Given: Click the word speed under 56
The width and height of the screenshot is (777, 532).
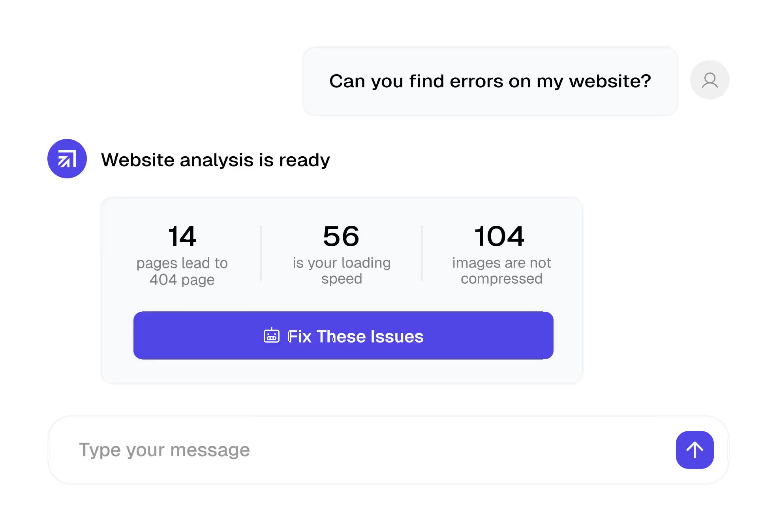Looking at the screenshot, I should pyautogui.click(x=342, y=279).
